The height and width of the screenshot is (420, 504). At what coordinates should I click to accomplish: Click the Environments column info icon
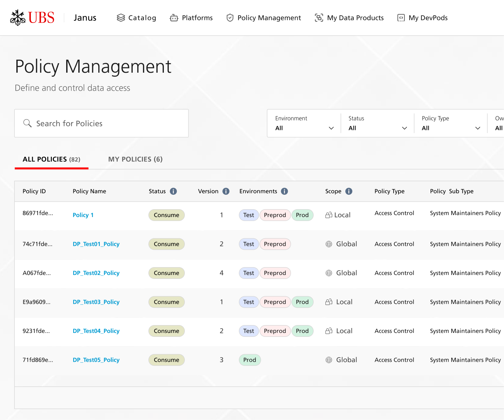click(x=284, y=191)
